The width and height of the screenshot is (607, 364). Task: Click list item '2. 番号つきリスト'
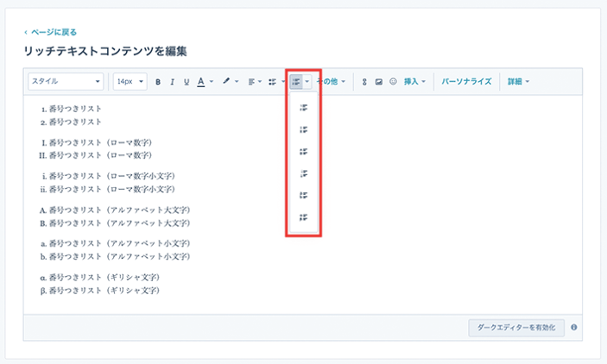coord(71,122)
